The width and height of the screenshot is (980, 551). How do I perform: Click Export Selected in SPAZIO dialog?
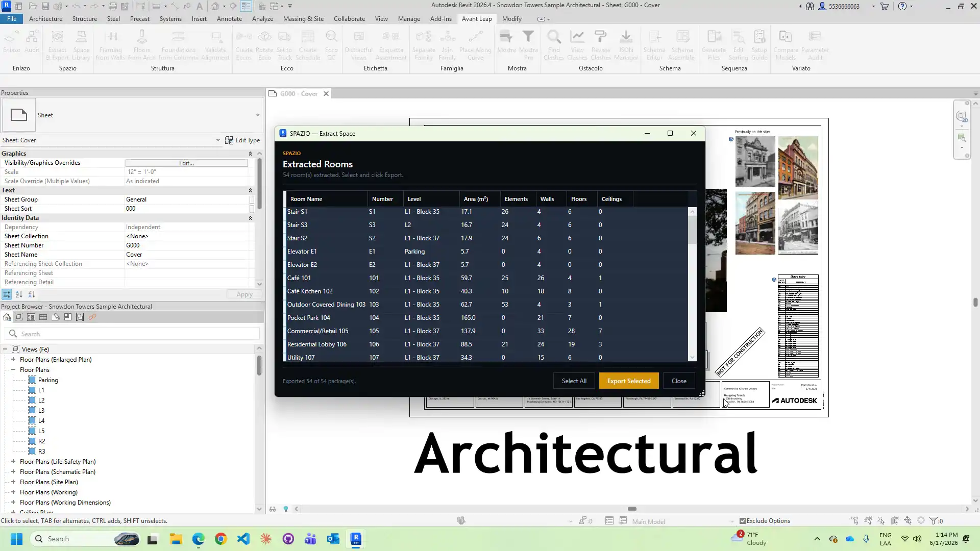pos(629,381)
